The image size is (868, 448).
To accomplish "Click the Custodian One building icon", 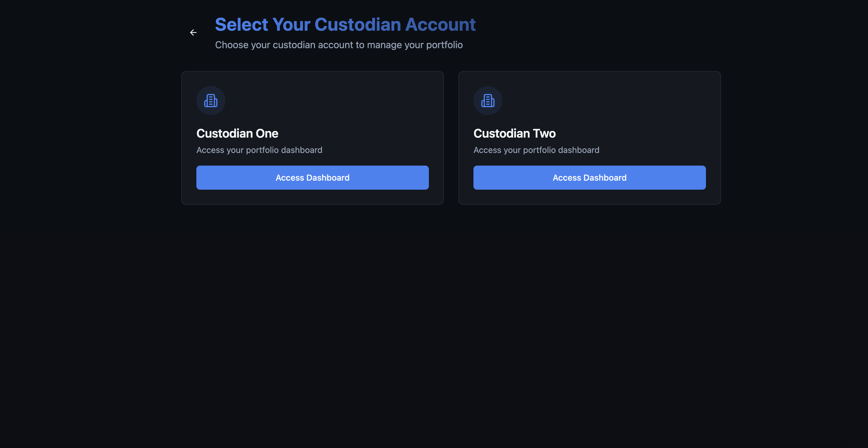I will [211, 100].
